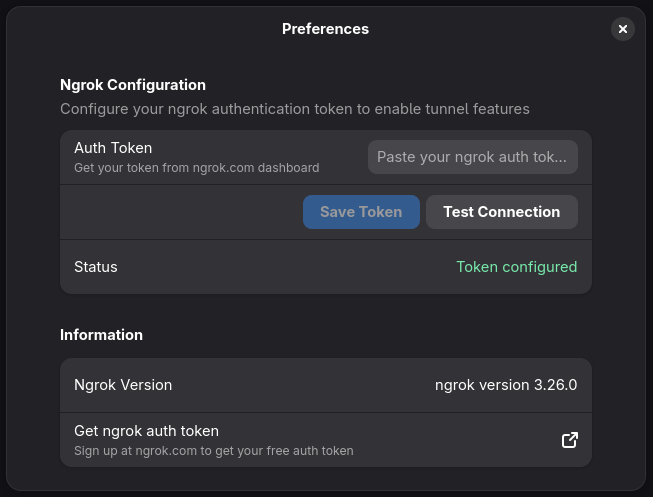The image size is (653, 497).
Task: Click 'Get your token from ngrok.com dashboard' hint
Action: (197, 168)
